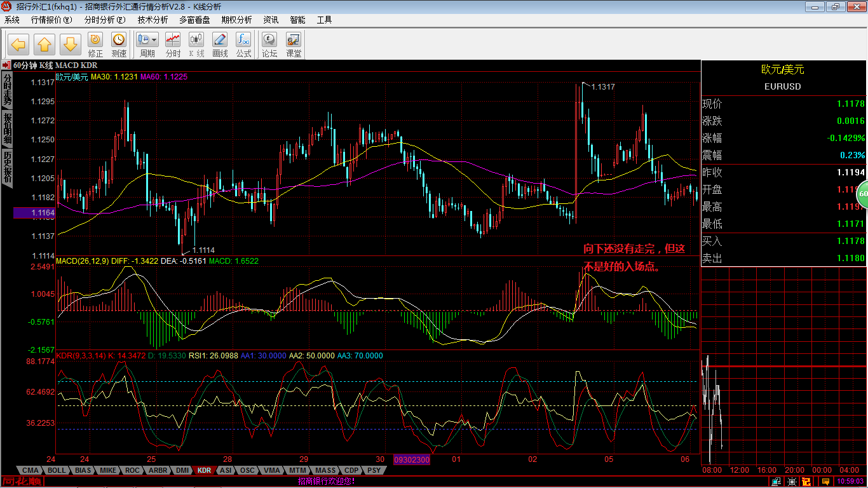Click the up arrow toolbar button
The height and width of the screenshot is (488, 868).
[x=44, y=44]
